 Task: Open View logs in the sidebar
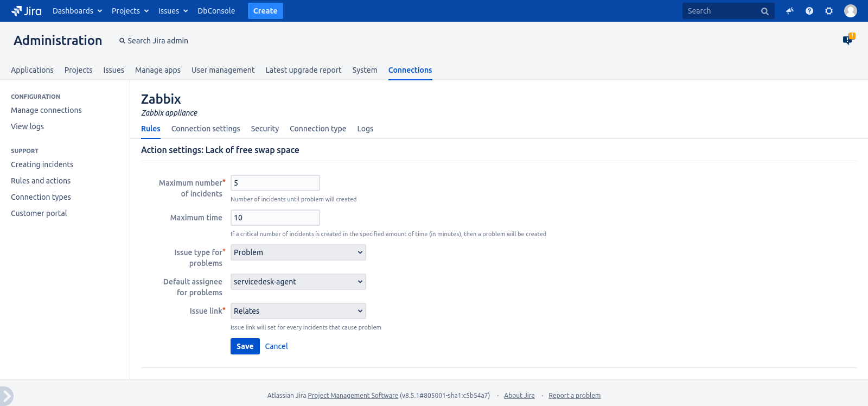[x=27, y=126]
